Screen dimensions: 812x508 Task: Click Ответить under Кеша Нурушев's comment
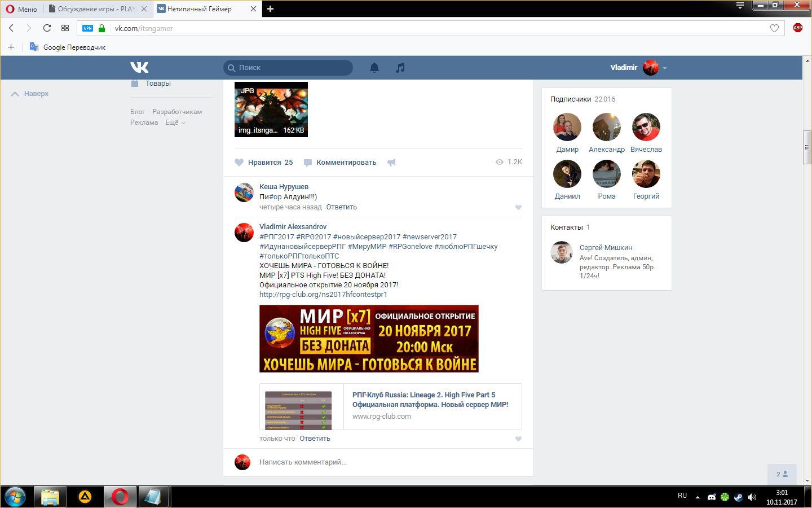(x=341, y=207)
